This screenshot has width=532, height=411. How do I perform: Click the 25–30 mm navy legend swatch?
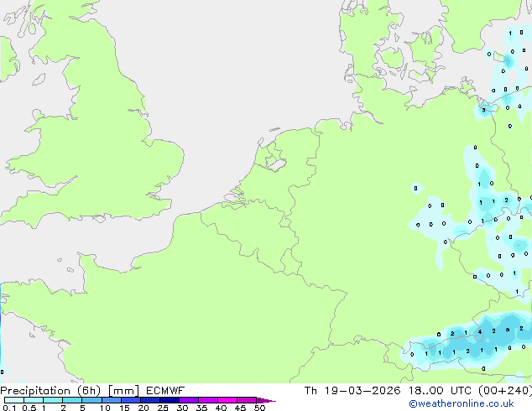(169, 400)
